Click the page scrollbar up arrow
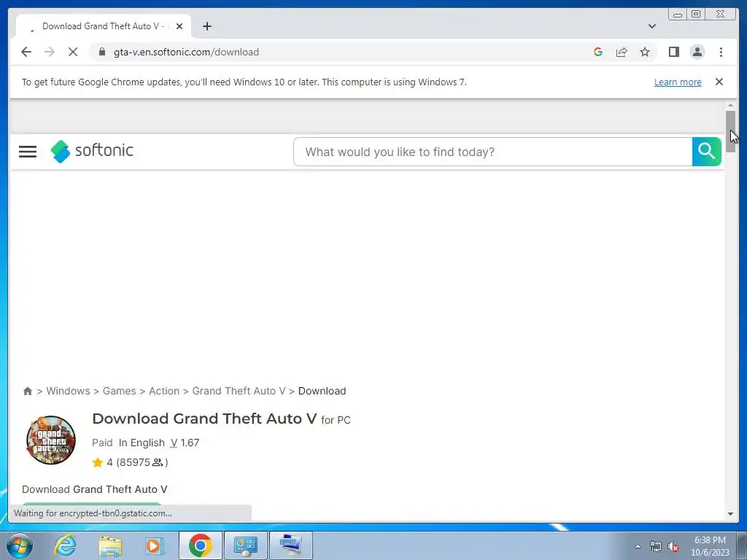 [730, 105]
